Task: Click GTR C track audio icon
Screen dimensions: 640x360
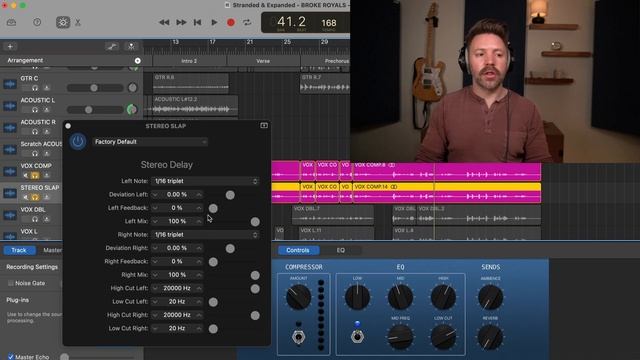Action: 10,84
